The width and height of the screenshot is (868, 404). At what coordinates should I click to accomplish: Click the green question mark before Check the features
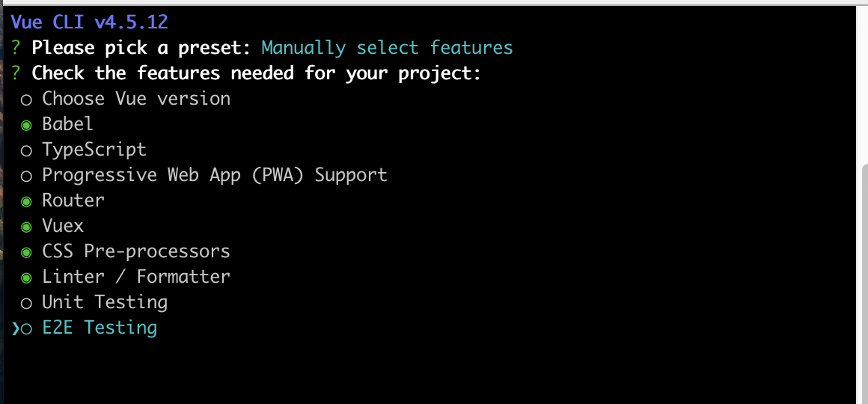(x=16, y=73)
